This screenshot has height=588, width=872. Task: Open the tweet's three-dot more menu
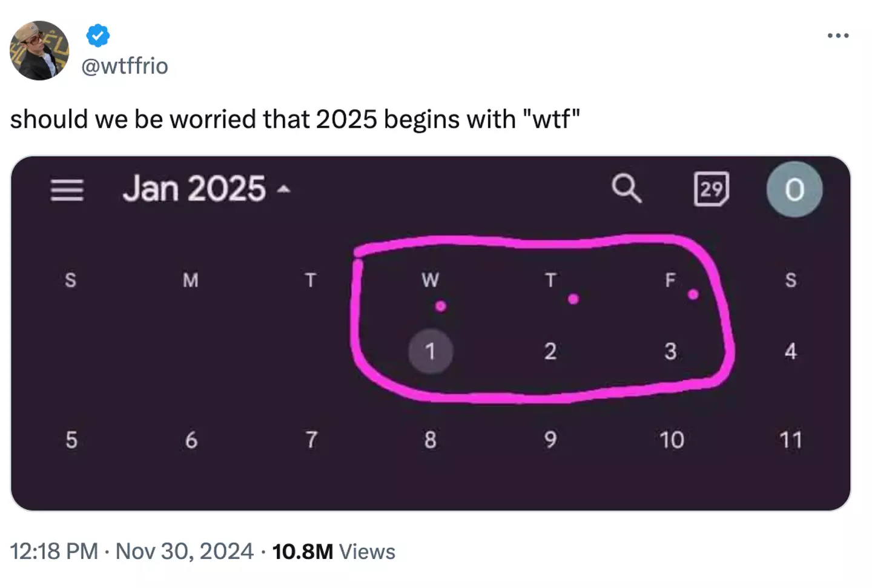point(838,36)
